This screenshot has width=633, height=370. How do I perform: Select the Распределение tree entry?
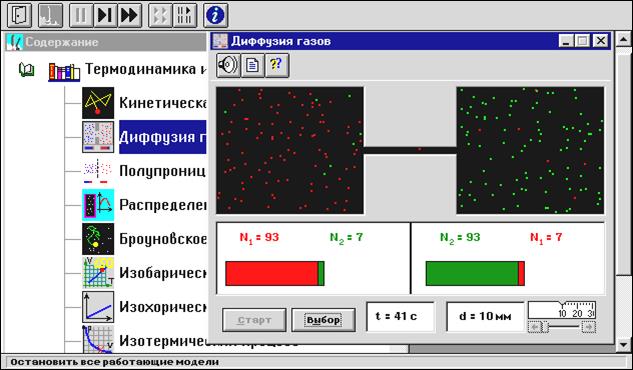pos(163,205)
